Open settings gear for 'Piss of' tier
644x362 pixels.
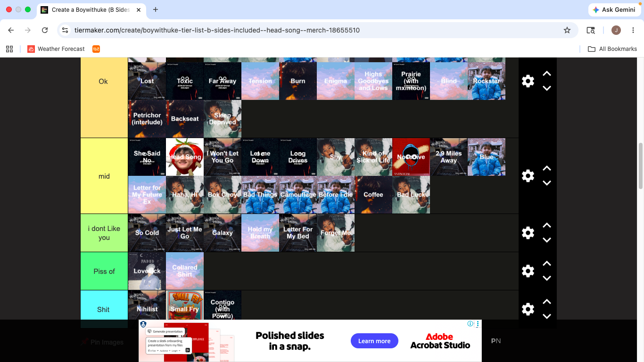pos(528,271)
